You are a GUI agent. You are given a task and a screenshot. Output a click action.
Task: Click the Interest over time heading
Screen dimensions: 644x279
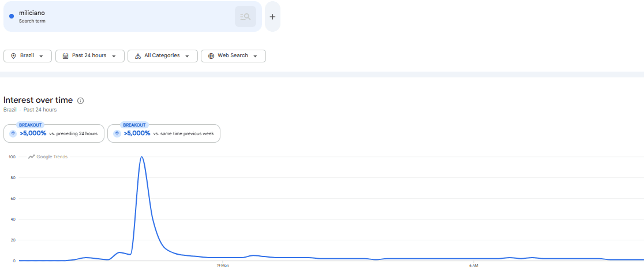[x=38, y=101]
